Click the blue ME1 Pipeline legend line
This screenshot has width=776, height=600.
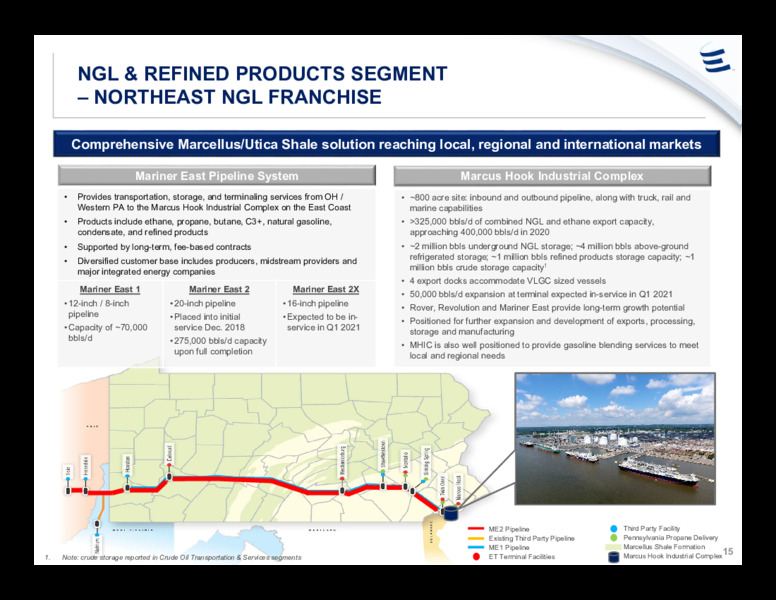tap(476, 548)
